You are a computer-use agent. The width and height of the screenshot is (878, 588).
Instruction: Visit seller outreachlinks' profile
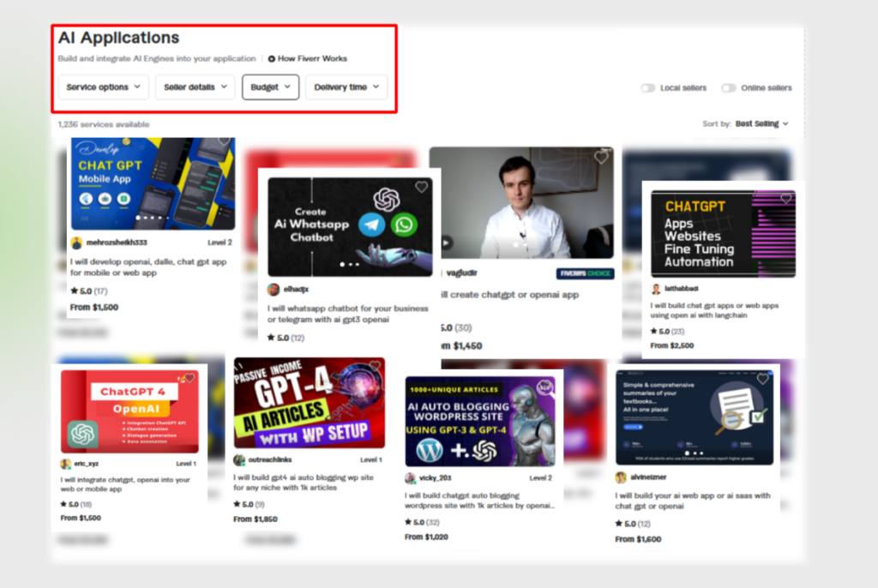[270, 459]
